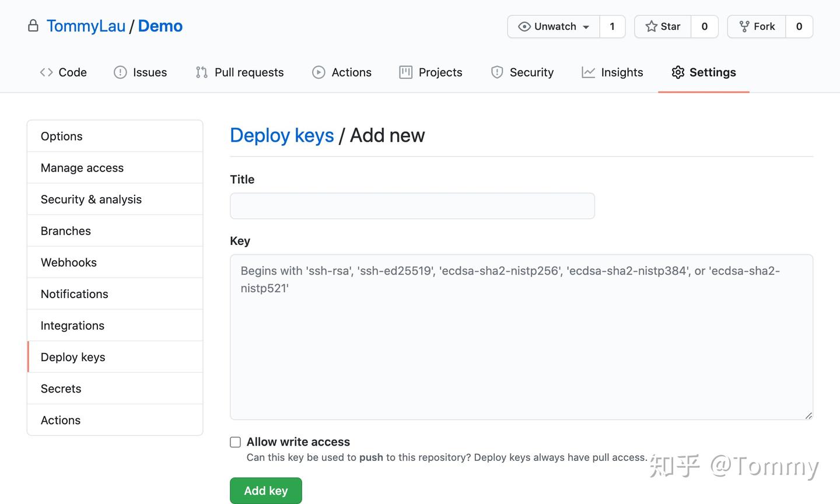Image resolution: width=840 pixels, height=504 pixels.
Task: Click the Projects board icon
Action: click(x=405, y=72)
